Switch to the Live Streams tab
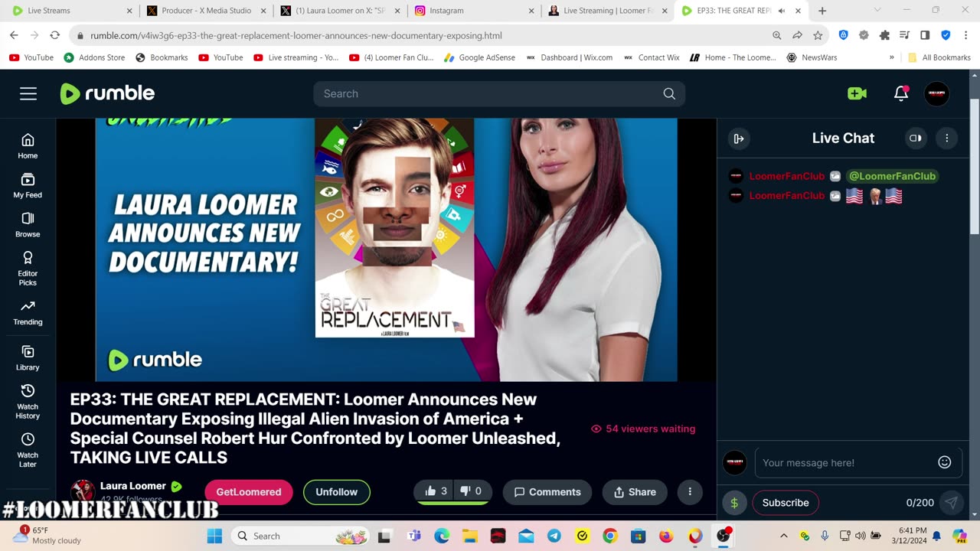The width and height of the screenshot is (980, 551). click(x=70, y=11)
